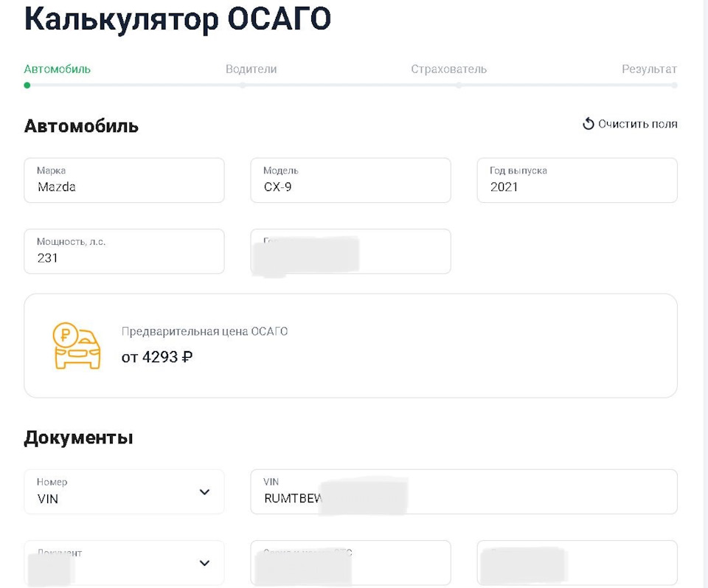Select the Автомобиль step label
Viewport: 708px width, 588px height.
(x=58, y=69)
